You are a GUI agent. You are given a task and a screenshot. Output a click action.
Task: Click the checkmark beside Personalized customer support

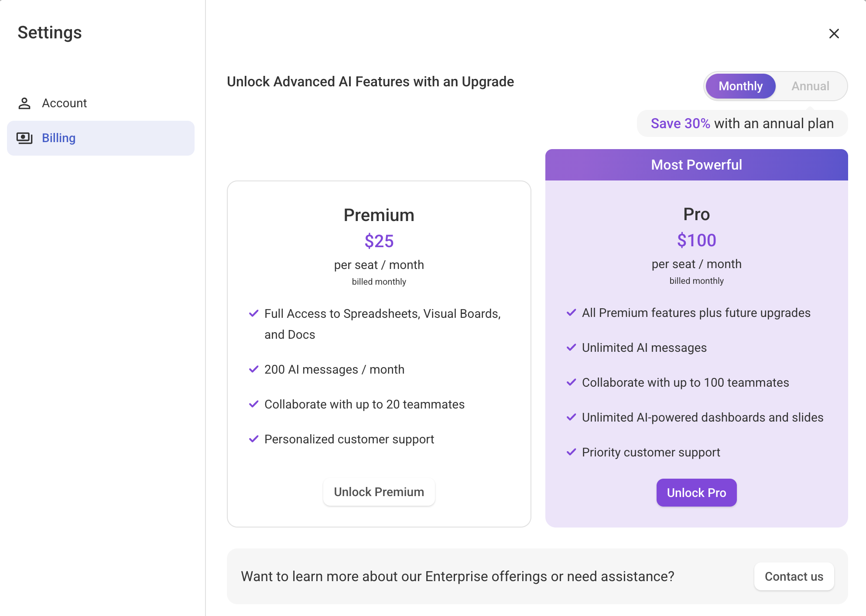coord(254,439)
